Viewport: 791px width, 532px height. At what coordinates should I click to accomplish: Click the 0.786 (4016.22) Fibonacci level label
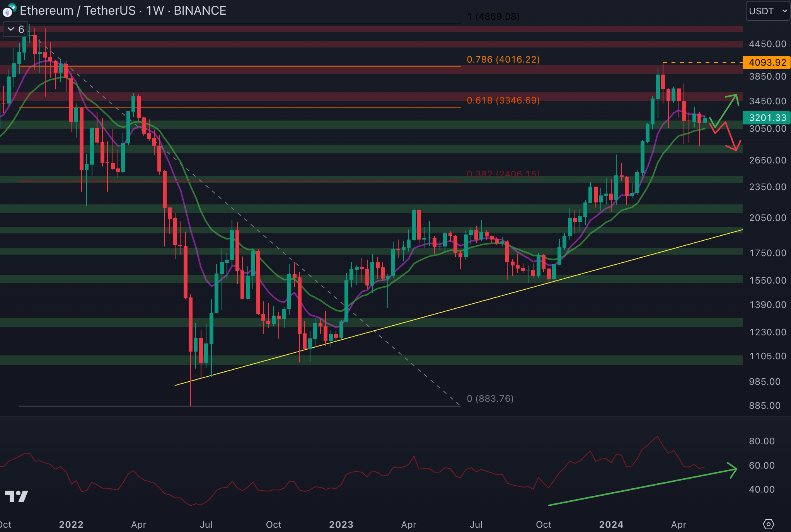pos(503,59)
